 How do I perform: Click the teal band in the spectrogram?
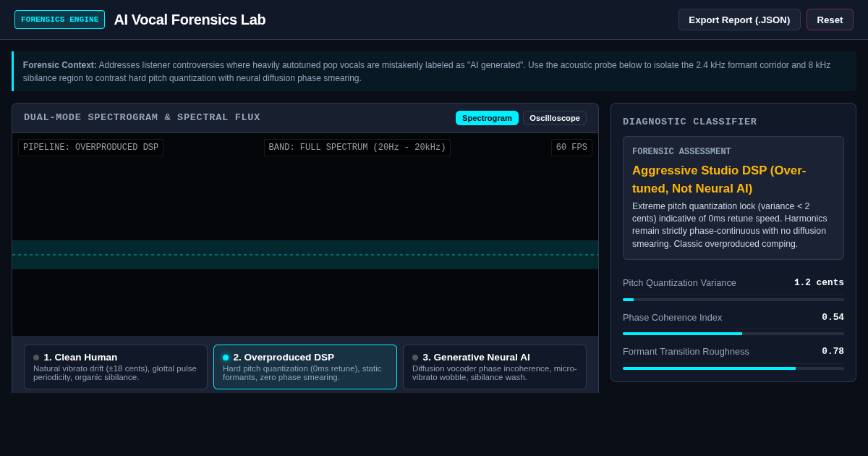pyautogui.click(x=305, y=255)
